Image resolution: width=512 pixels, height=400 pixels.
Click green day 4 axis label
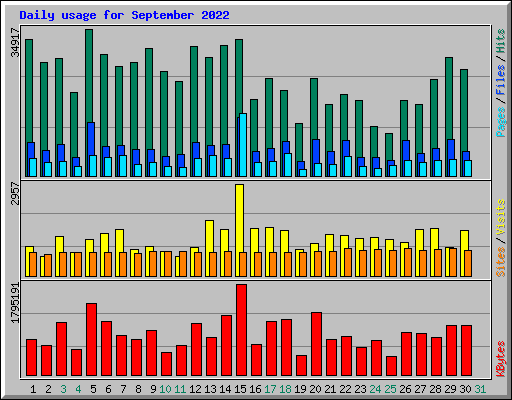click(x=78, y=389)
